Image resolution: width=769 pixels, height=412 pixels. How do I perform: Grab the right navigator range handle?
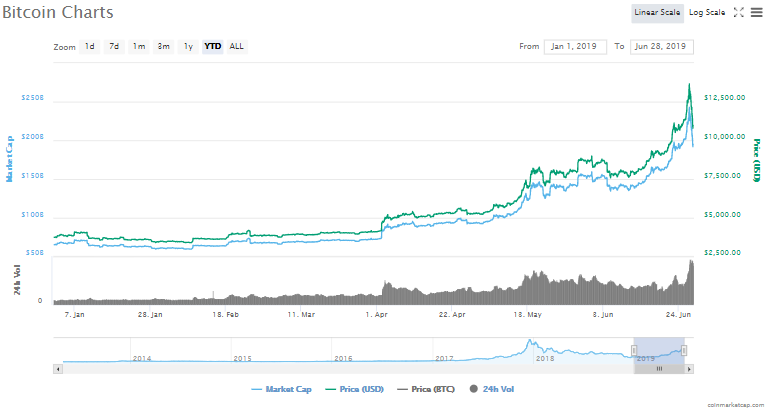[684, 350]
